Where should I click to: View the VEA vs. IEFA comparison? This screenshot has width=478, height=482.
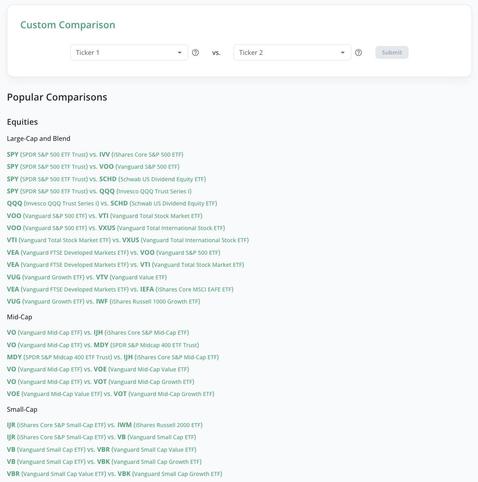click(120, 289)
